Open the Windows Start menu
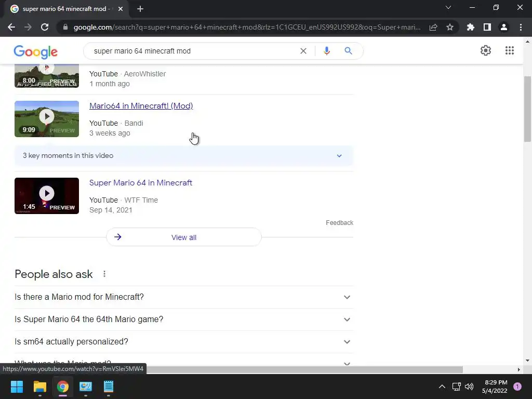The width and height of the screenshot is (532, 399). pos(17,387)
